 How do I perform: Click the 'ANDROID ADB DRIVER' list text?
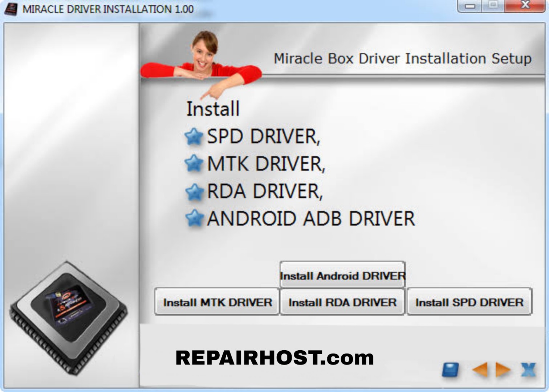[x=311, y=219]
